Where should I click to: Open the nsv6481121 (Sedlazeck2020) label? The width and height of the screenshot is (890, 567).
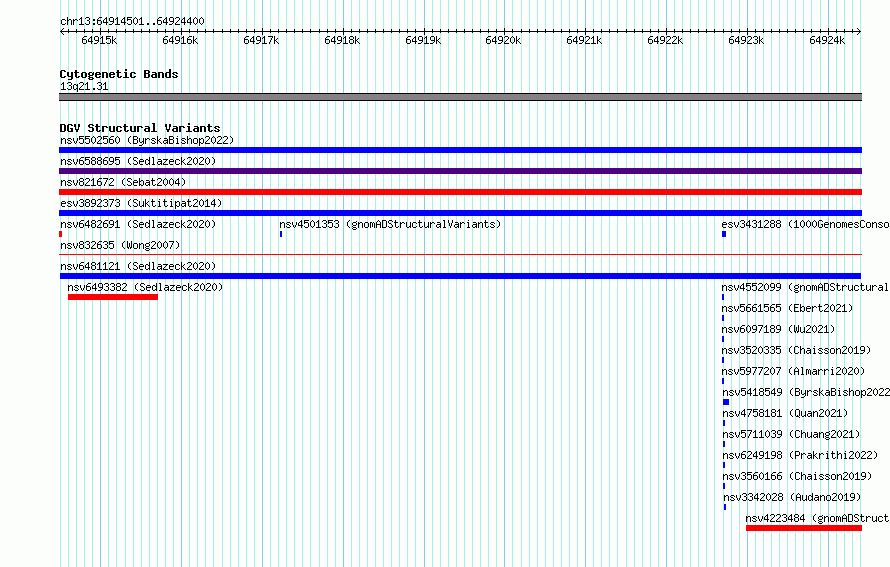(x=138, y=266)
